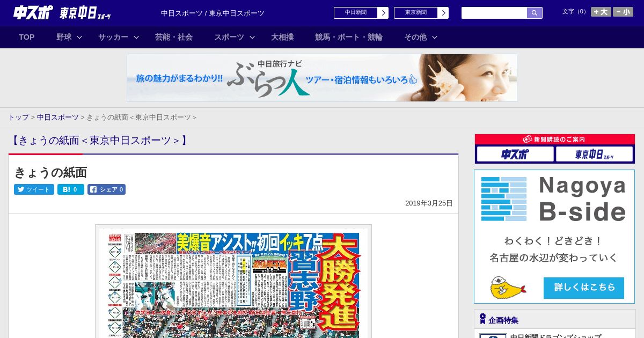Click the 中スポ subscription logo button

515,155
